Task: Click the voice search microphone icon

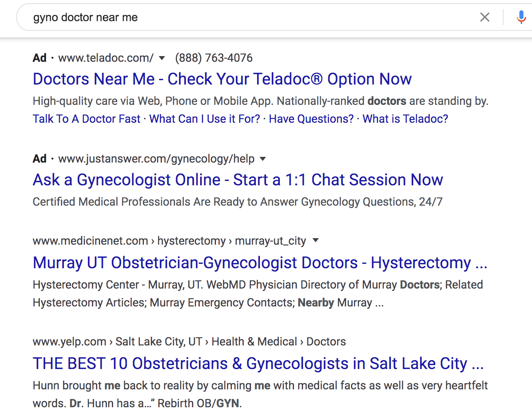Action: point(521,17)
